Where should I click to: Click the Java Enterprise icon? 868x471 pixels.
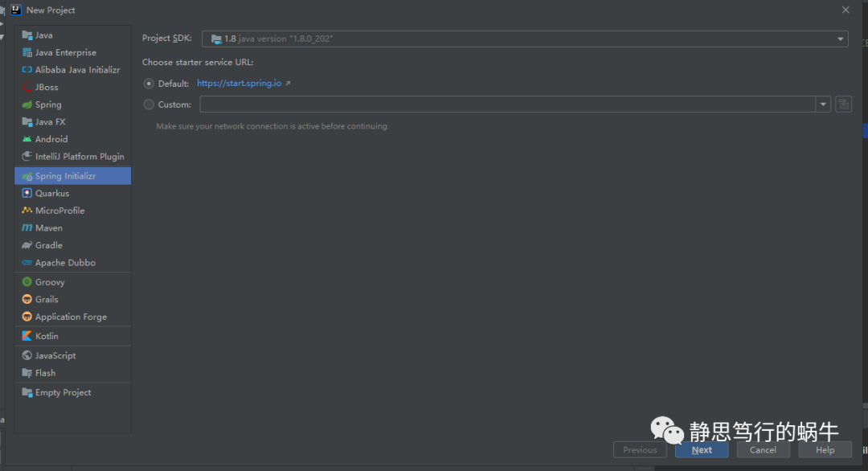pos(27,52)
